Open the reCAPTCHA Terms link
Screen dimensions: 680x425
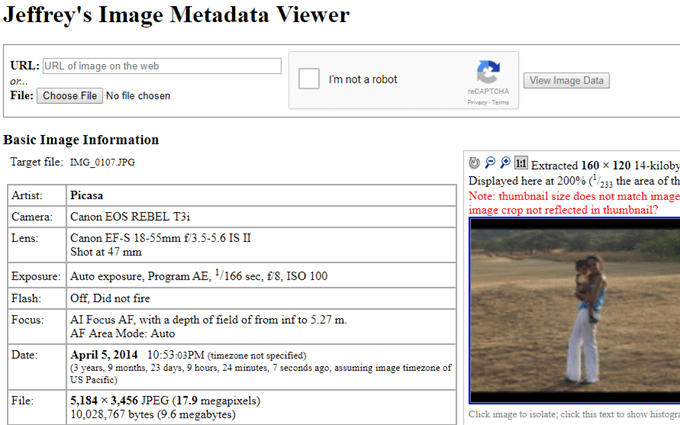click(500, 102)
